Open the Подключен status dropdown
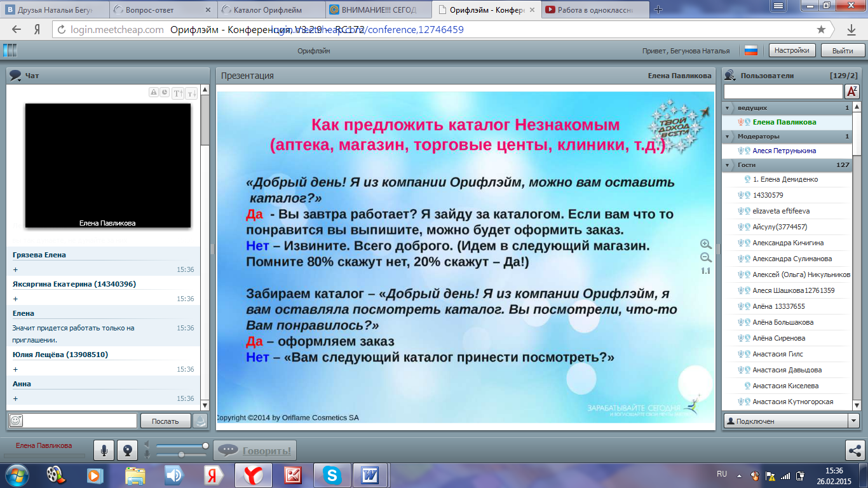868x488 pixels. coord(853,421)
